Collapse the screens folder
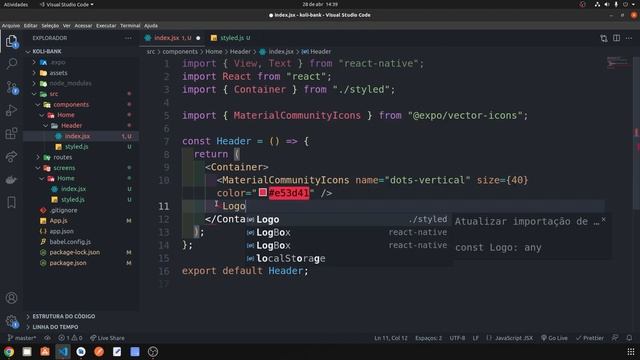This screenshot has height=360, width=640. coord(38,168)
